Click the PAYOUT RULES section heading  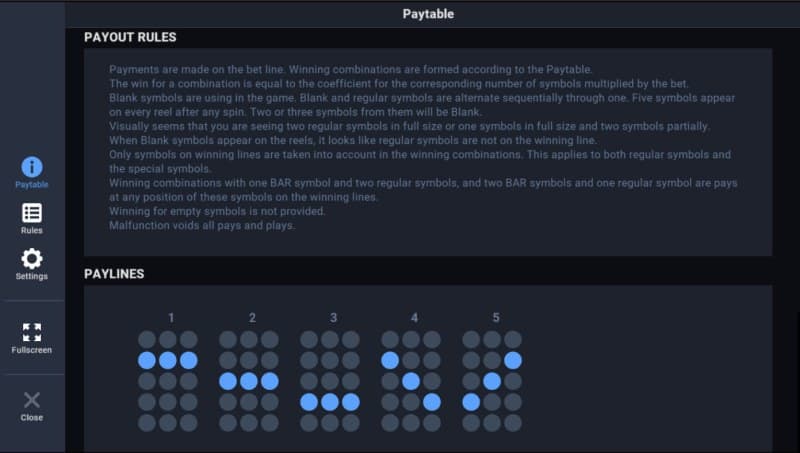point(130,37)
